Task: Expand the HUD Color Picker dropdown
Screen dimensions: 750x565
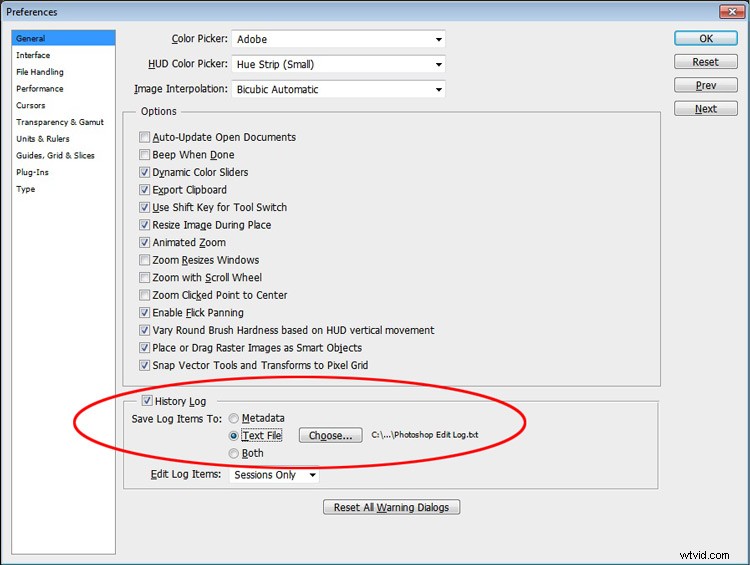Action: (x=338, y=64)
